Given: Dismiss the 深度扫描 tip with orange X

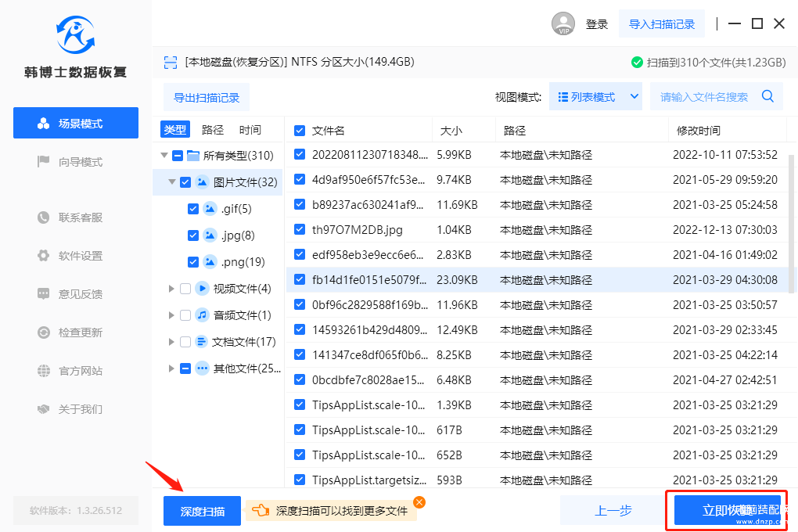Looking at the screenshot, I should (419, 502).
